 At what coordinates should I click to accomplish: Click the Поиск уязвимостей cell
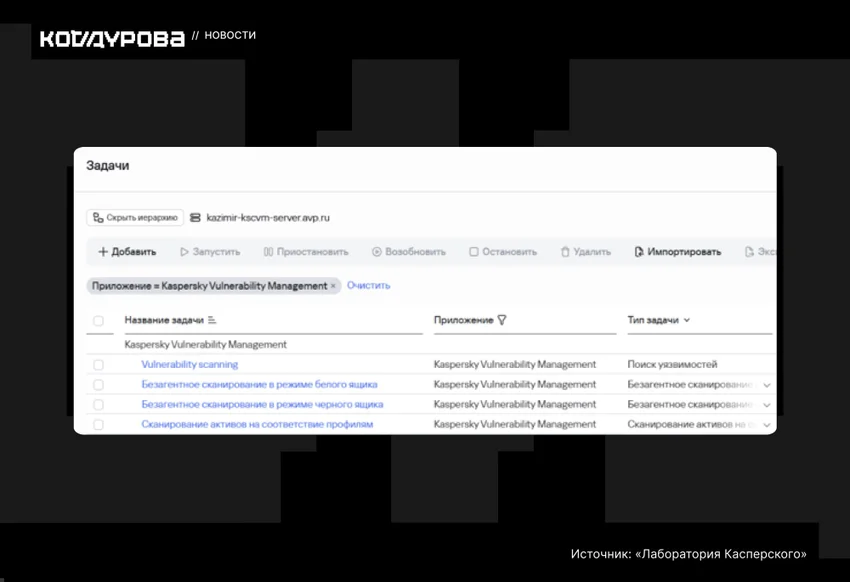tap(672, 365)
